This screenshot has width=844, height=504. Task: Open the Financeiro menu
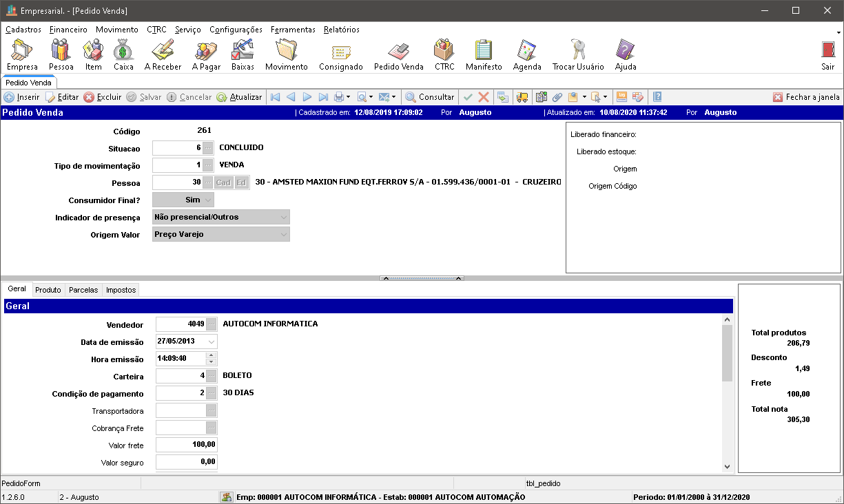[x=68, y=30]
